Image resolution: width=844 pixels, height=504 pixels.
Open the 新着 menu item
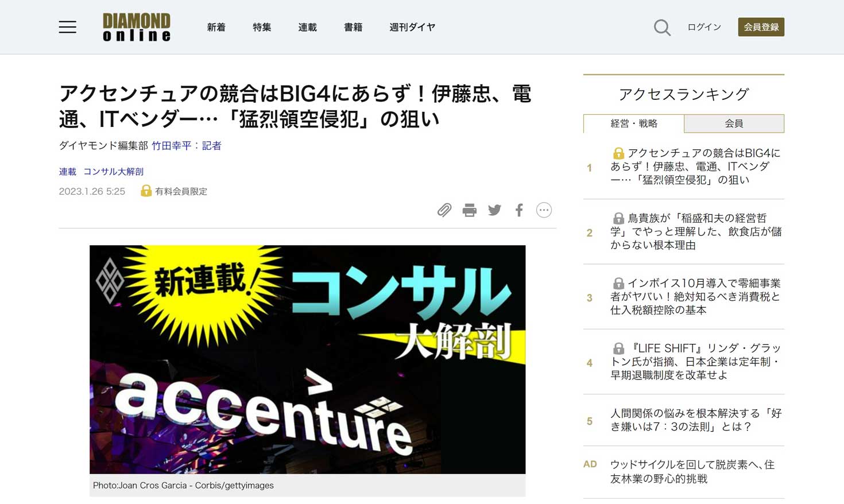pos(216,27)
